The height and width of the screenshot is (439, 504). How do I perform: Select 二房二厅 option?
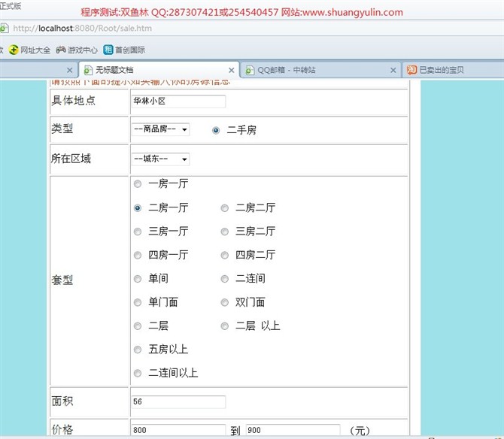coord(225,208)
